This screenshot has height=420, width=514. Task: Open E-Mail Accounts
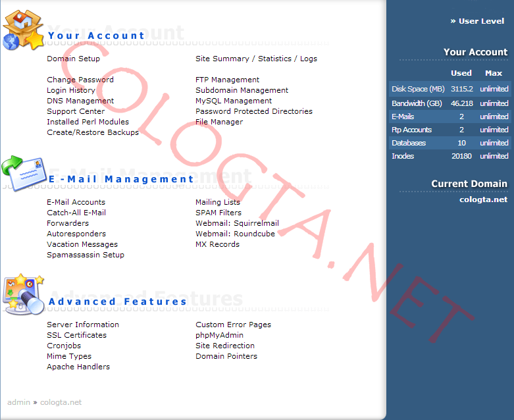[76, 202]
